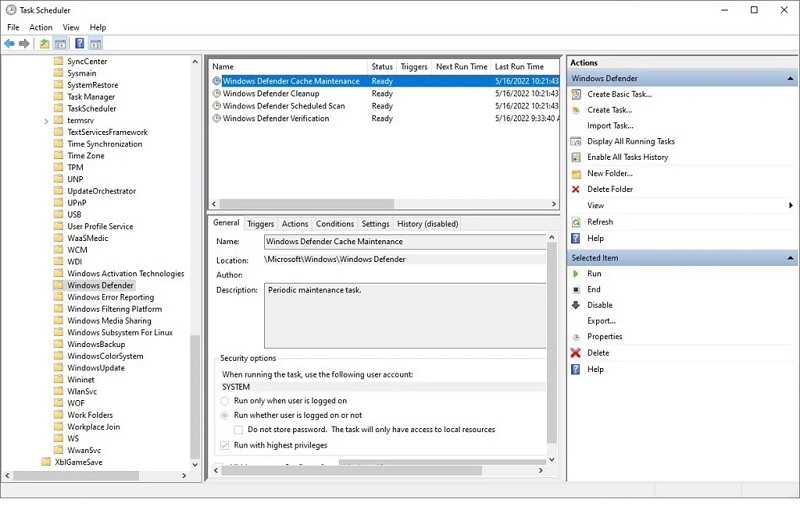
Task: Switch to the Actions tab in task details
Action: (x=295, y=224)
